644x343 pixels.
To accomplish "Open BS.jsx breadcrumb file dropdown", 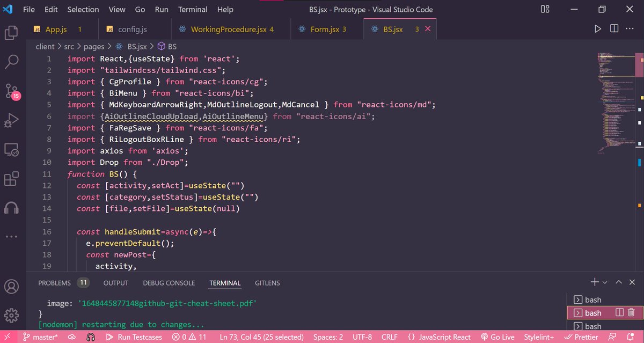I will coord(132,47).
